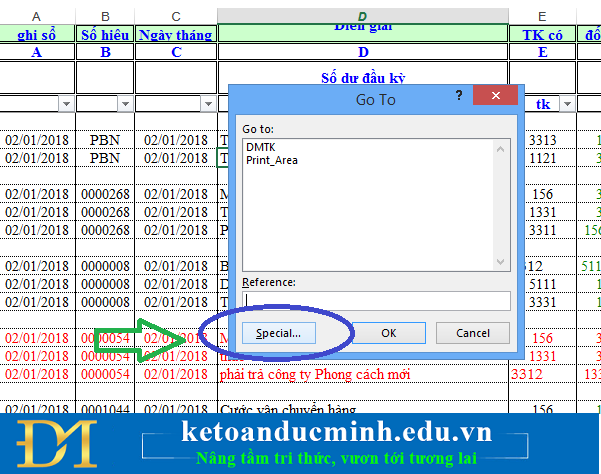Close the Go To dialog with X
Viewport: 601px width, 474px height.
tap(495, 95)
